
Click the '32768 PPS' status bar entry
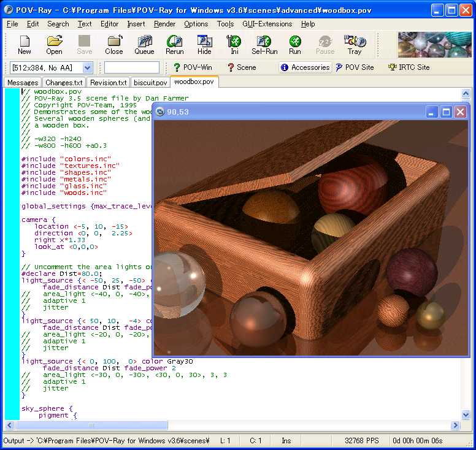point(361,441)
